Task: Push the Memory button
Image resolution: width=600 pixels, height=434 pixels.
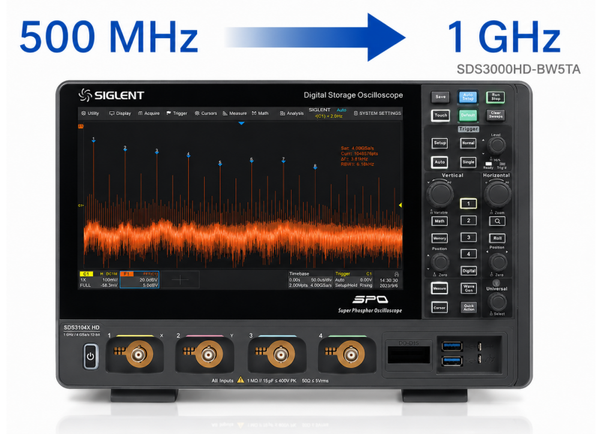Action: pyautogui.click(x=440, y=238)
